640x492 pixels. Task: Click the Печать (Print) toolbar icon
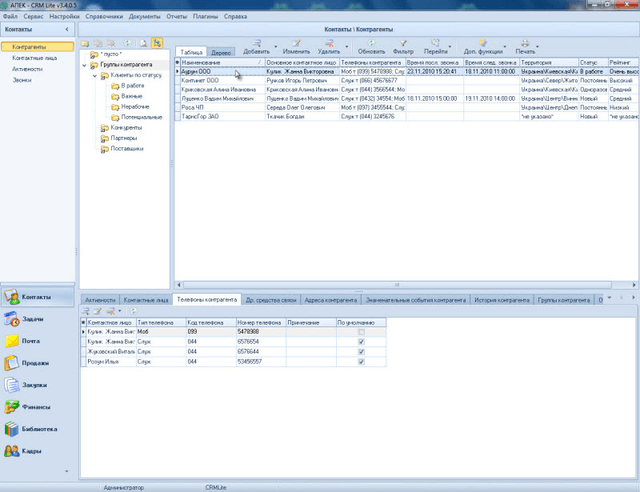pos(525,46)
